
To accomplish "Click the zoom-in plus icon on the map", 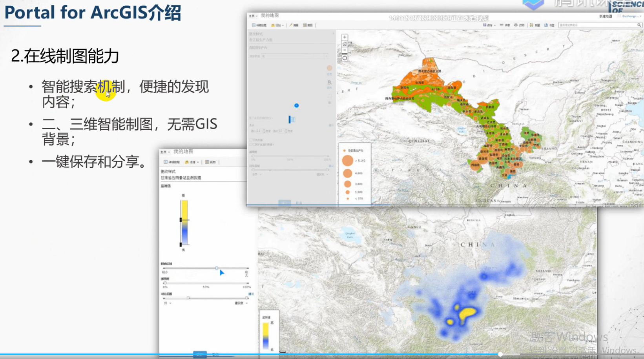I will coord(344,37).
